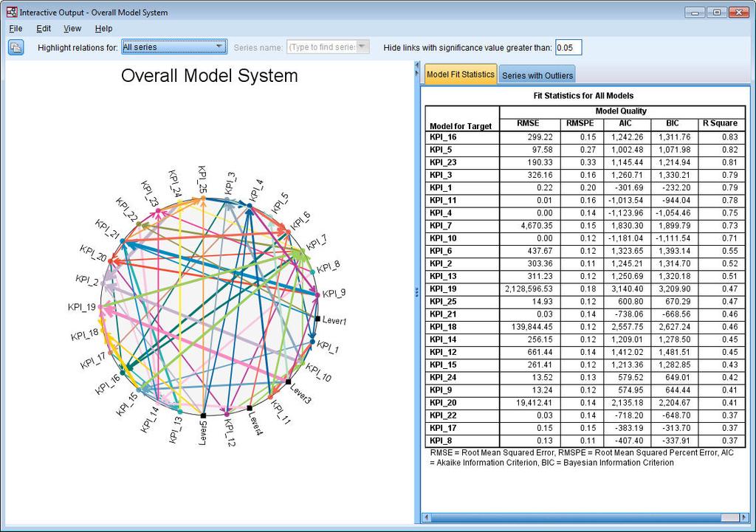Select the KPI_7 model row label
756x532 pixels.
pos(441,226)
